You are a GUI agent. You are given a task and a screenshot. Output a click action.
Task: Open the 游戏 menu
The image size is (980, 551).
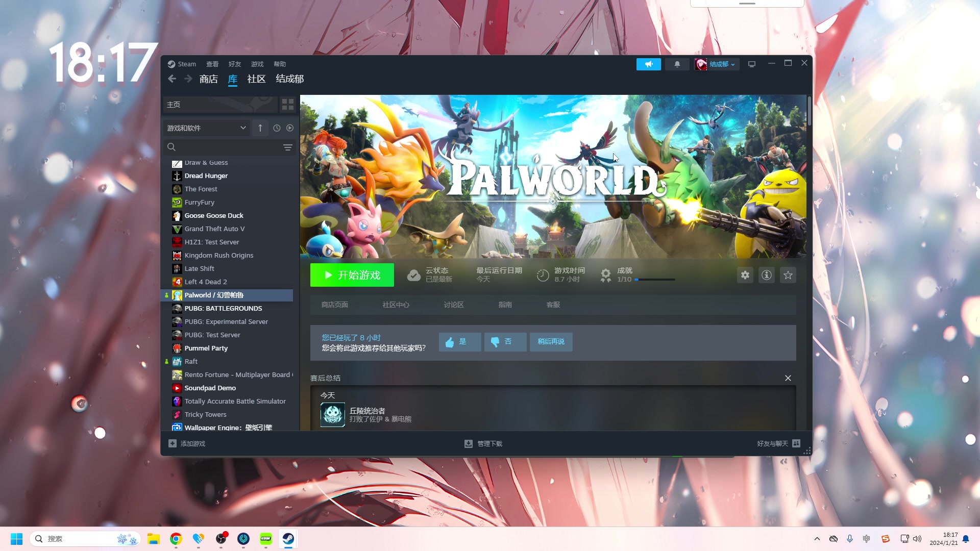tap(257, 64)
